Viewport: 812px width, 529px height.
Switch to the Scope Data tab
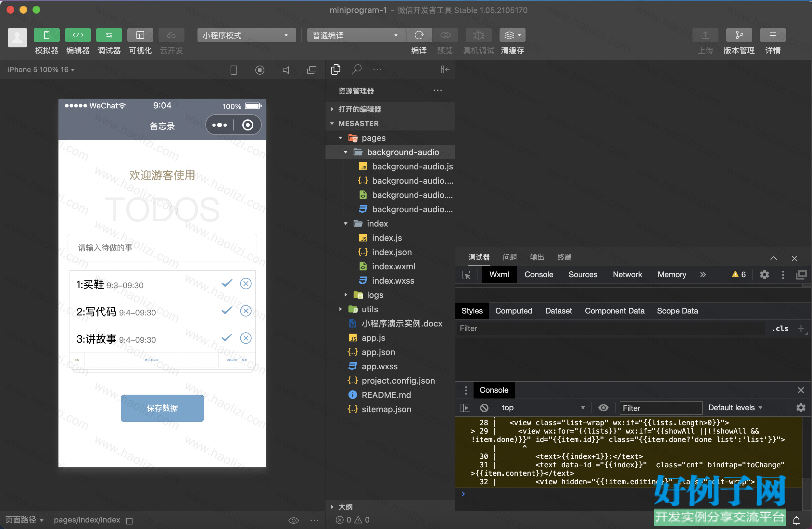[677, 311]
